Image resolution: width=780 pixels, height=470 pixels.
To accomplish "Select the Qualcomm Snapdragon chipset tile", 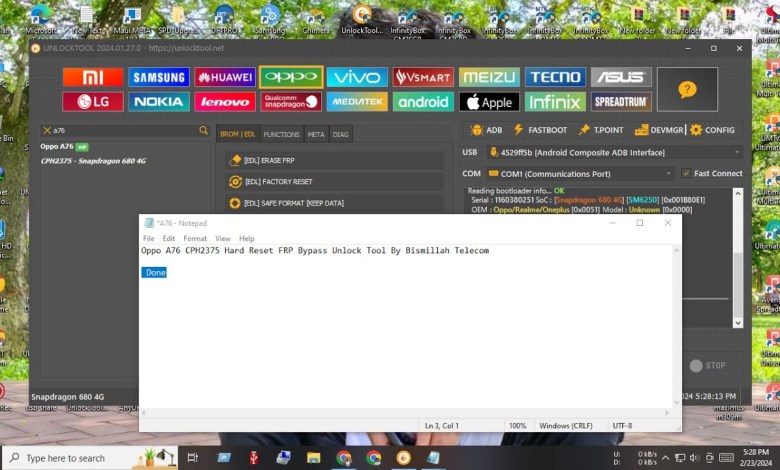I will coord(291,101).
